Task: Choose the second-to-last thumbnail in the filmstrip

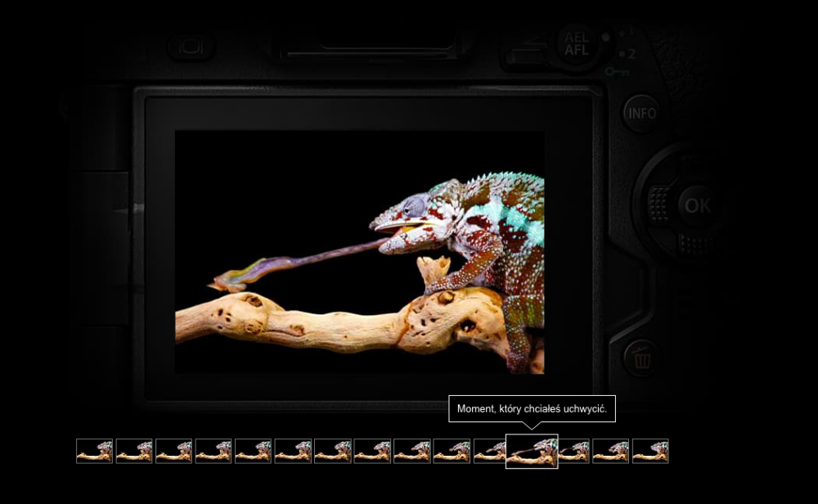Action: (x=611, y=452)
